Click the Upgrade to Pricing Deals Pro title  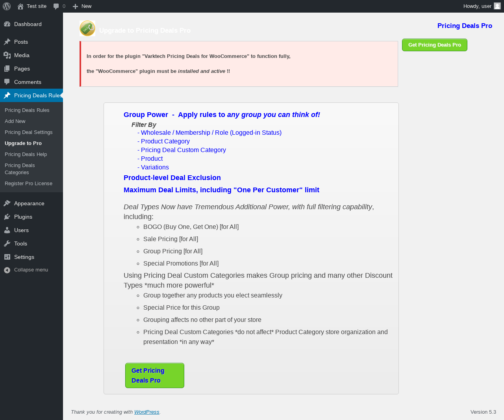[x=145, y=30]
